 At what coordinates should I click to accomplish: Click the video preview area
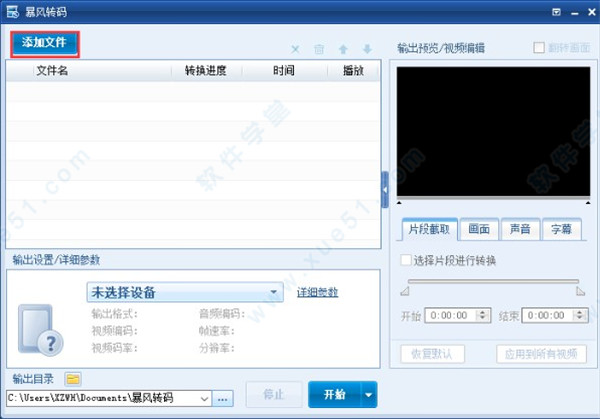[x=493, y=132]
